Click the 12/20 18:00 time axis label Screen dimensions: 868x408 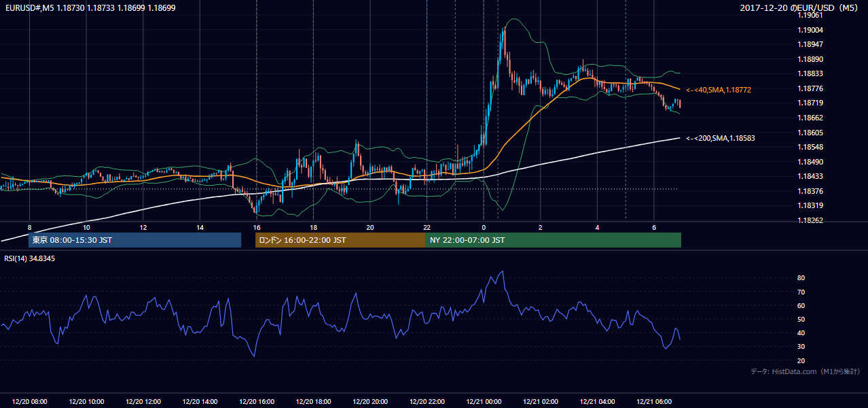point(313,402)
